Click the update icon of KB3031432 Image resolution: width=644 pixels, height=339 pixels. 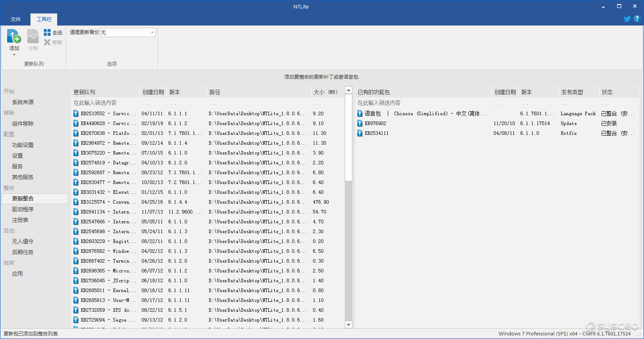pyautogui.click(x=76, y=192)
